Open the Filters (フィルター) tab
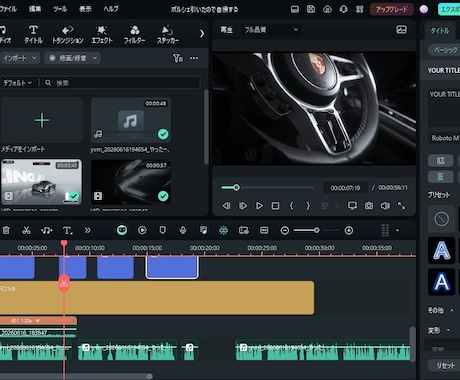 135,35
